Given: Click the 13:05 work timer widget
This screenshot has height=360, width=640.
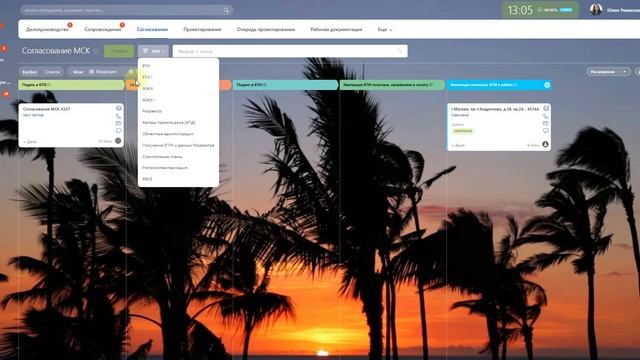Looking at the screenshot, I should [540, 10].
